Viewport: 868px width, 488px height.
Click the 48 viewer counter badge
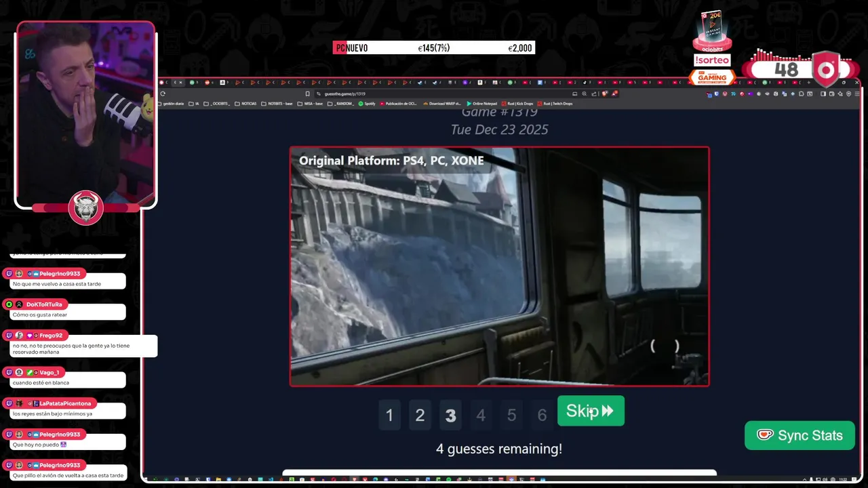point(787,70)
